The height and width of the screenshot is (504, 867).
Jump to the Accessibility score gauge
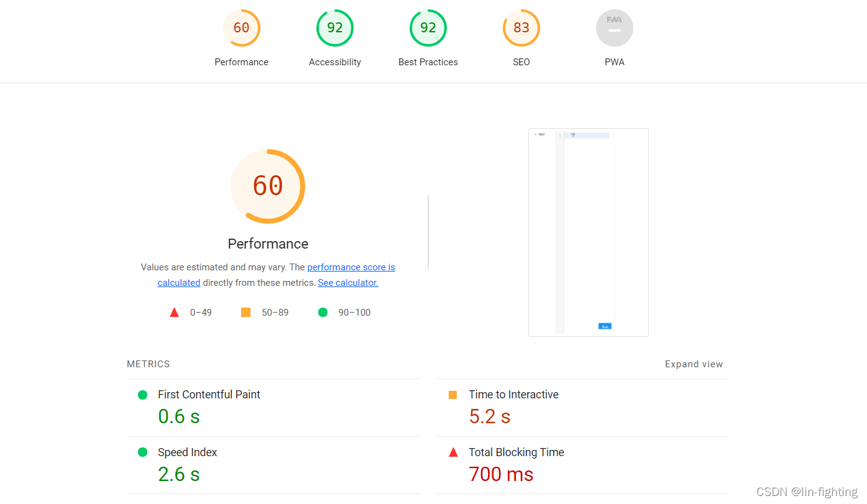point(335,28)
